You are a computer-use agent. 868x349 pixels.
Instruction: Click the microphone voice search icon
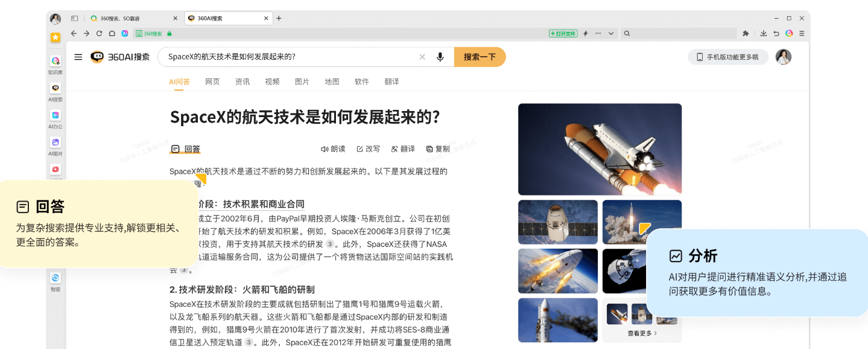click(440, 57)
